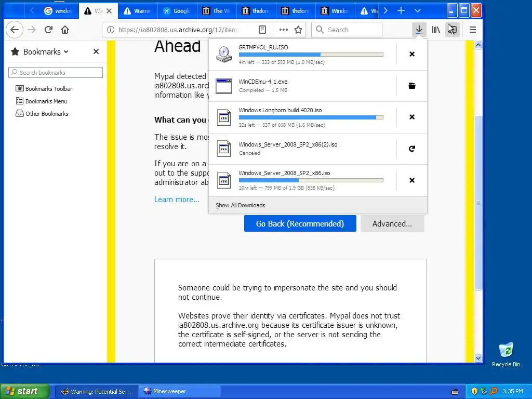Open a new tab with plus button
The width and height of the screenshot is (532, 399).
(401, 11)
